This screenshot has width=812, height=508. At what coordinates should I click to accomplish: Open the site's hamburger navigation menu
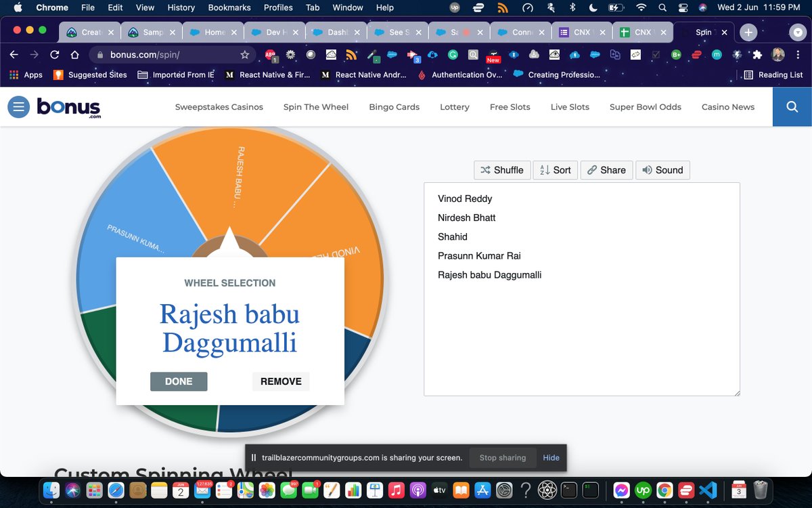coord(18,106)
